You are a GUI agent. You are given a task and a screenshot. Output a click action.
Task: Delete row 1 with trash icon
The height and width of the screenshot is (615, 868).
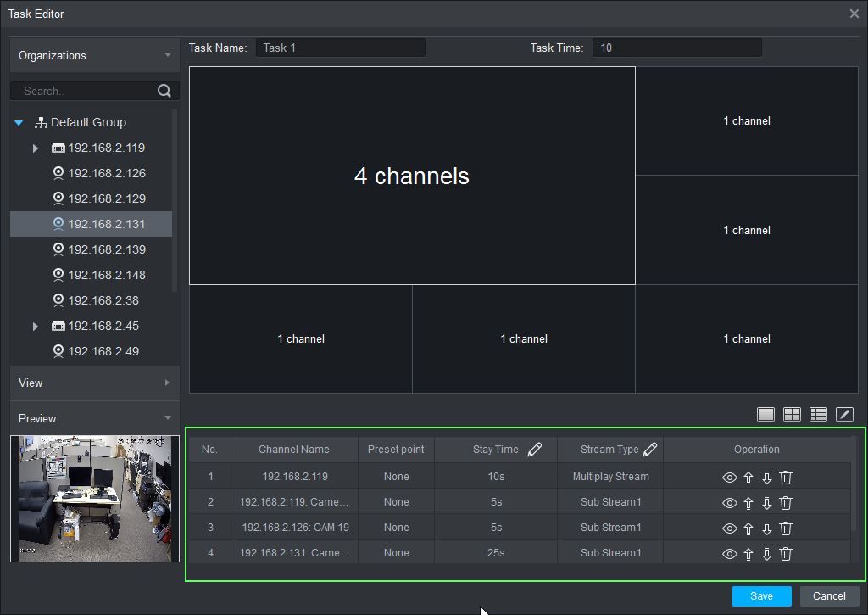coord(786,478)
